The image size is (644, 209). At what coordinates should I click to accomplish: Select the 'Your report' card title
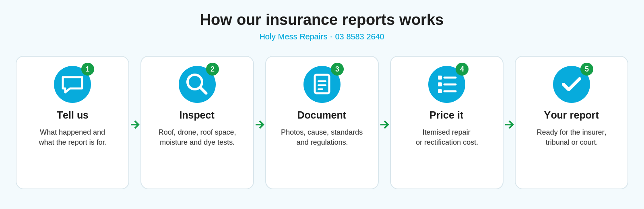[572, 115]
